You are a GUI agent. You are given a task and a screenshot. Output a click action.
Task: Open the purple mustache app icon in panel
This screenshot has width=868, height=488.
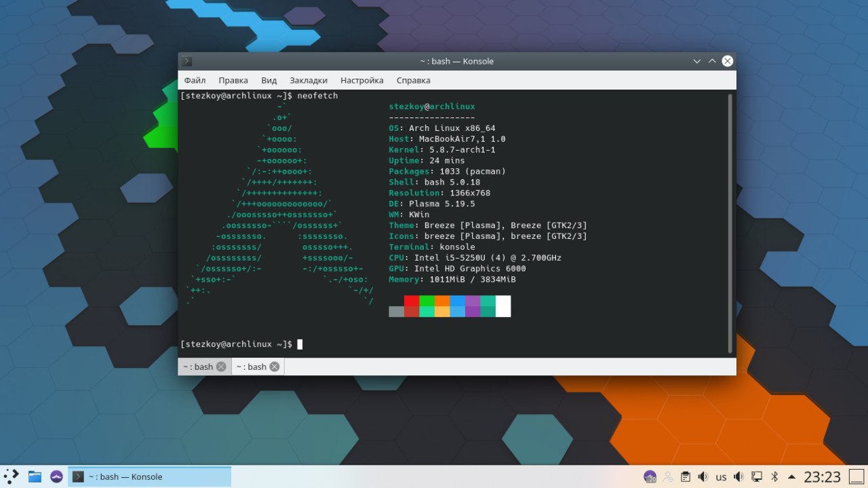(57, 476)
